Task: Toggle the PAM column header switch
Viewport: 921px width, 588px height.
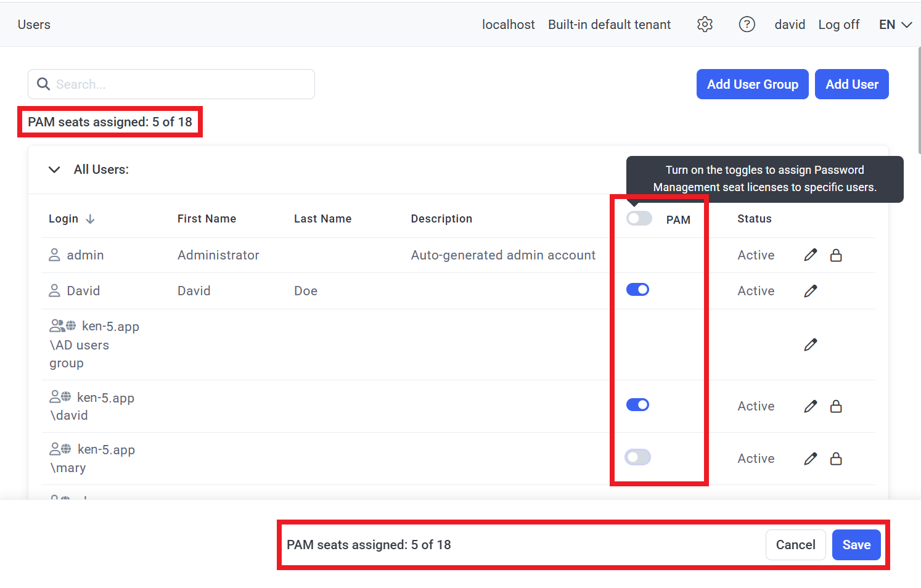Action: (639, 219)
